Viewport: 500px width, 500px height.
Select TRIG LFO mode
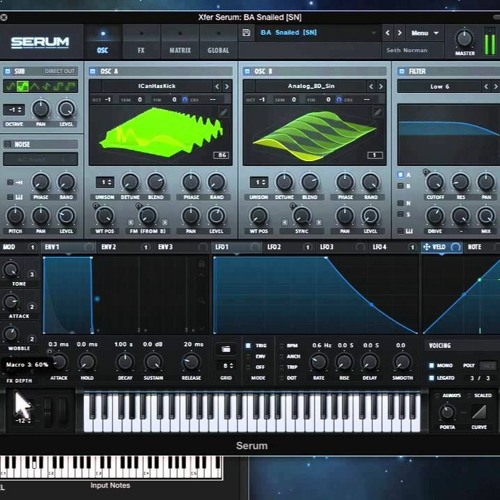tap(248, 346)
